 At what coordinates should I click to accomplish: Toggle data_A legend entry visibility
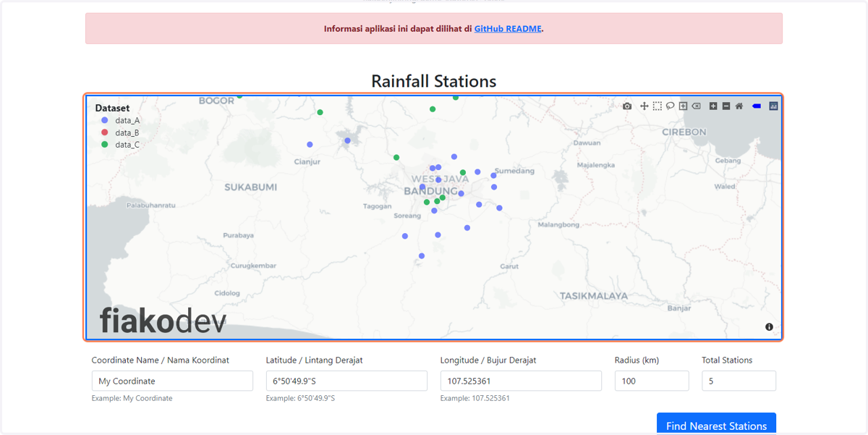(x=121, y=121)
